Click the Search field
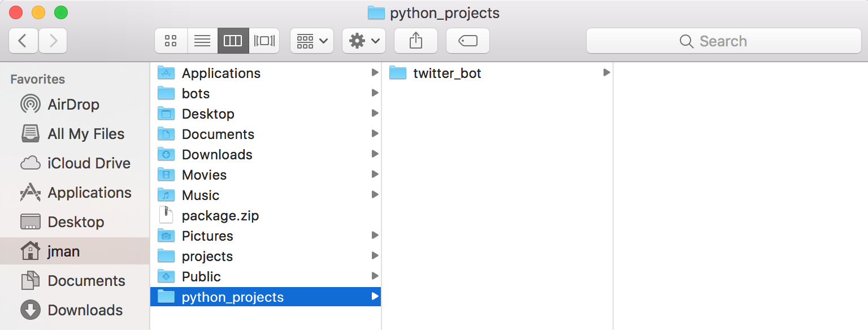This screenshot has height=330, width=868. tap(723, 41)
